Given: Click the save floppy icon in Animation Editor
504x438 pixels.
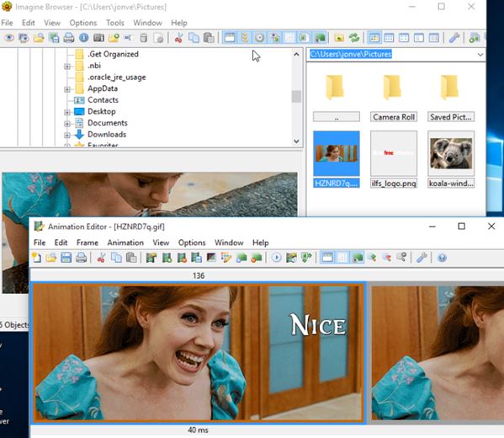Looking at the screenshot, I should (66, 258).
